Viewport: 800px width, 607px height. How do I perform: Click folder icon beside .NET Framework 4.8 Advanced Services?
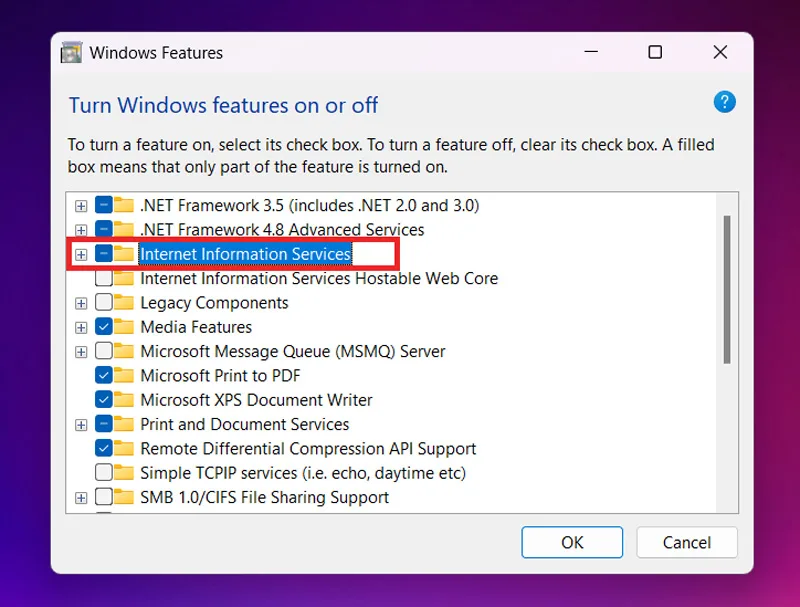(123, 230)
